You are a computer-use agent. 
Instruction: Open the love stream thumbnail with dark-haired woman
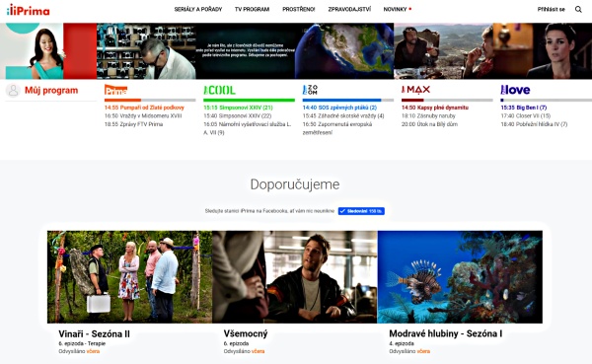543,51
